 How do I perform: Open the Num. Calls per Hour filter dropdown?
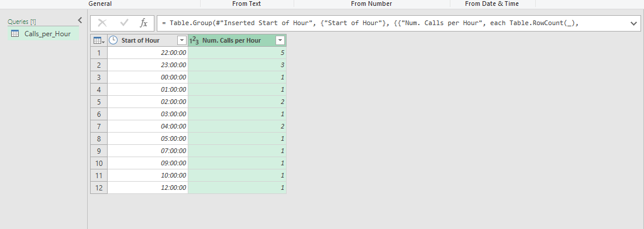pos(280,40)
